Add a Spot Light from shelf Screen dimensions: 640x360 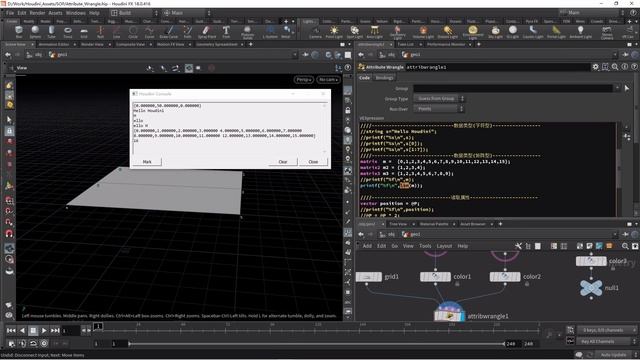[x=354, y=31]
